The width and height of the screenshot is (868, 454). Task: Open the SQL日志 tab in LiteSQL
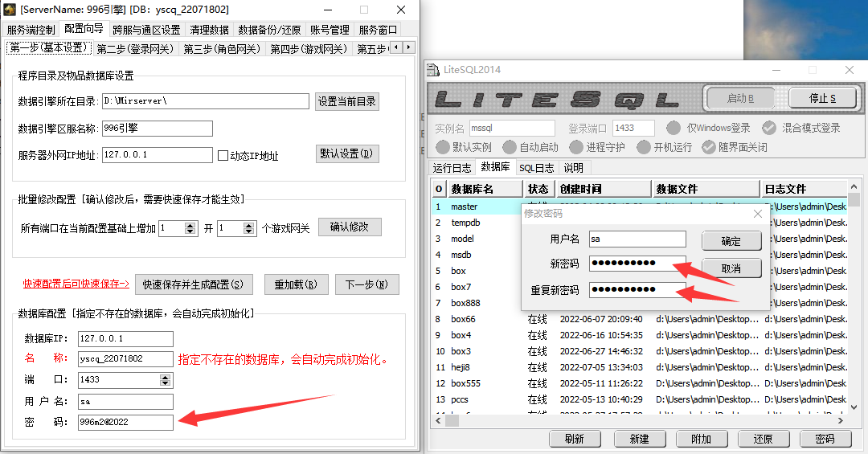pos(536,168)
